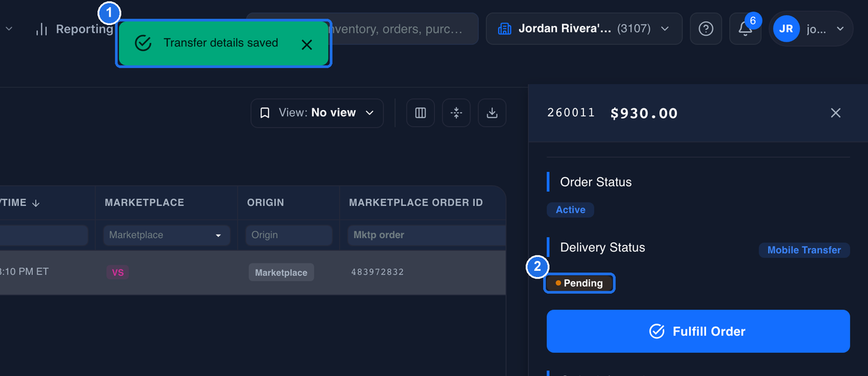Open the View: No view dropdown

click(x=317, y=113)
